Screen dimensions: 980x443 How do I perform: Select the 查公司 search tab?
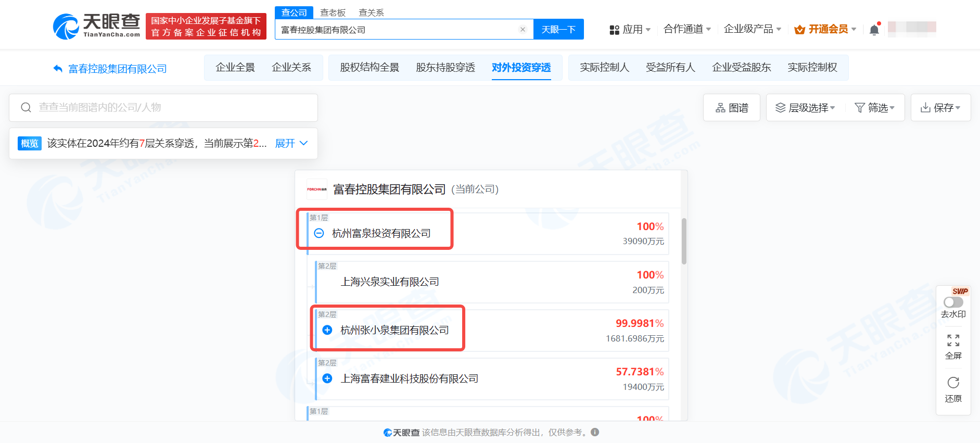pos(295,12)
